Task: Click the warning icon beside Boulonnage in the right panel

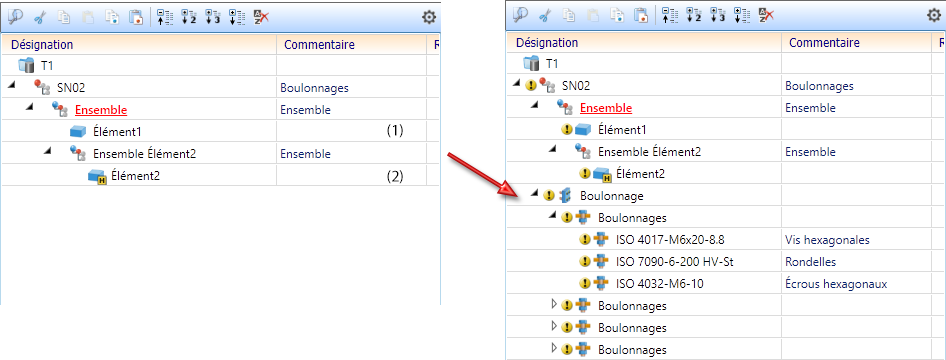Action: click(x=548, y=195)
